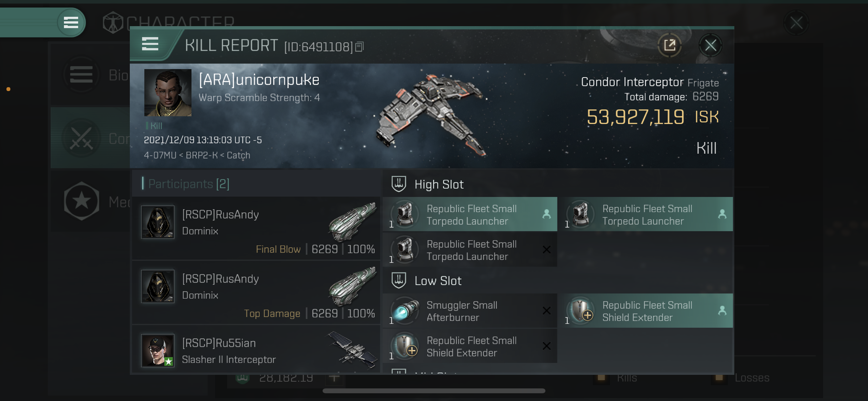Click the kill report export icon
The image size is (868, 401).
(670, 44)
